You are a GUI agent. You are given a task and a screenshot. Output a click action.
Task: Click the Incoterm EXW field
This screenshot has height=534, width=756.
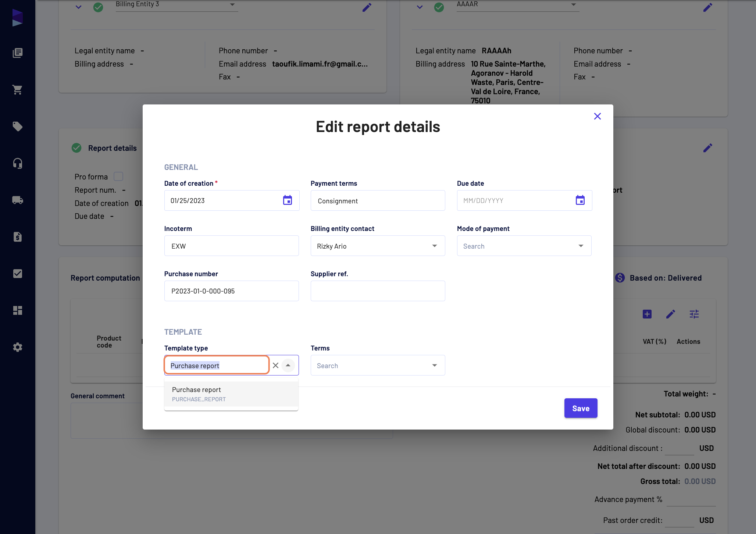coord(232,246)
